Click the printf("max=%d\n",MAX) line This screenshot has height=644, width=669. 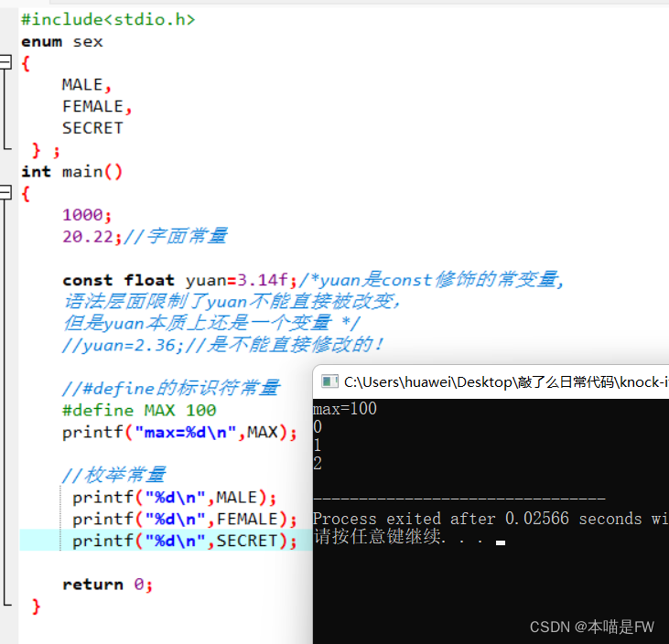coord(179,433)
